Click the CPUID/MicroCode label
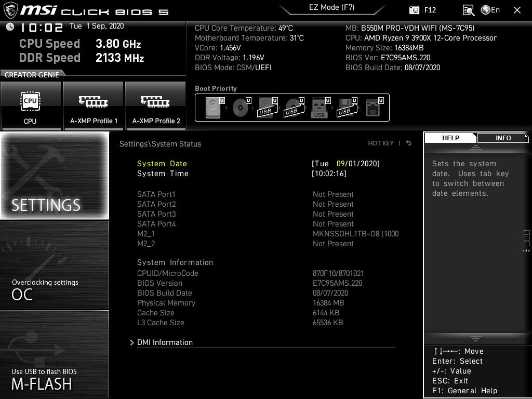 (x=168, y=273)
